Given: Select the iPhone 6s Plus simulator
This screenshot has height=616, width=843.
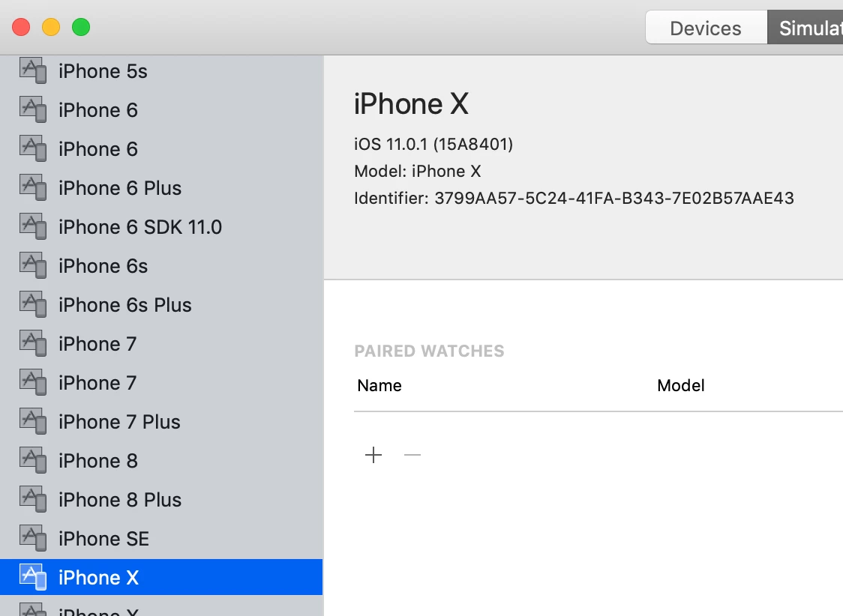Looking at the screenshot, I should (161, 305).
